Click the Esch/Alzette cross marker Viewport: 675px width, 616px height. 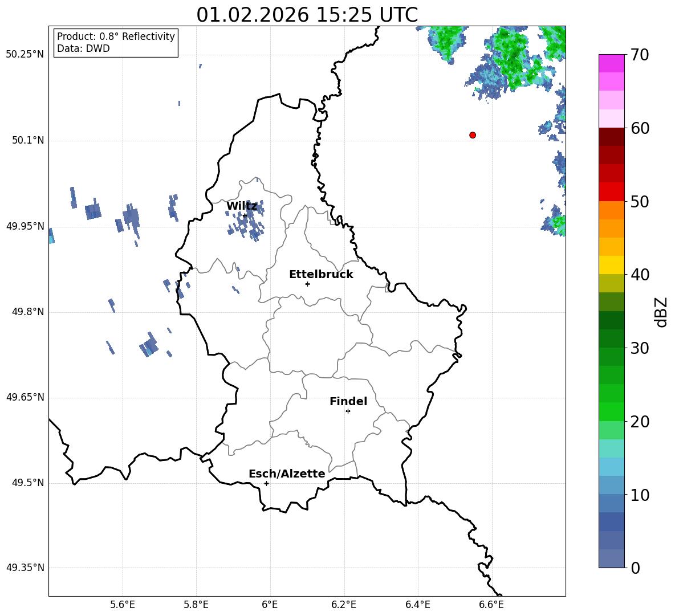point(266,483)
